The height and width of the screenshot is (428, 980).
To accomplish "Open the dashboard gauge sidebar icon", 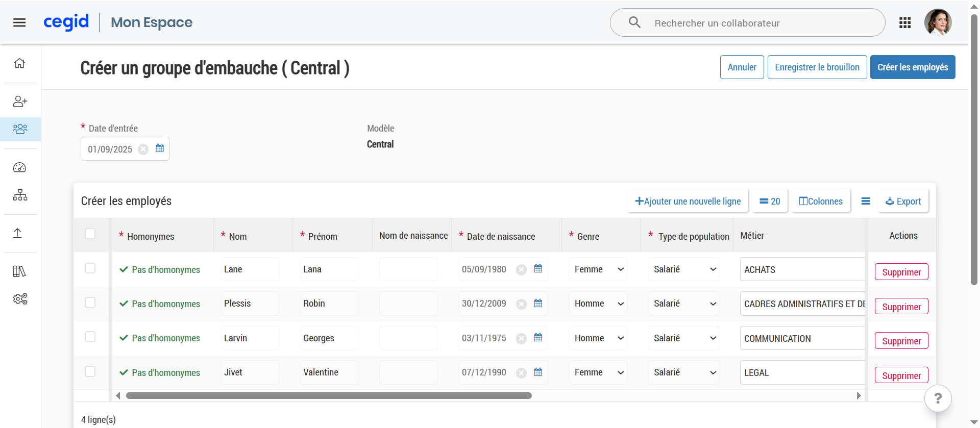I will click(x=19, y=167).
